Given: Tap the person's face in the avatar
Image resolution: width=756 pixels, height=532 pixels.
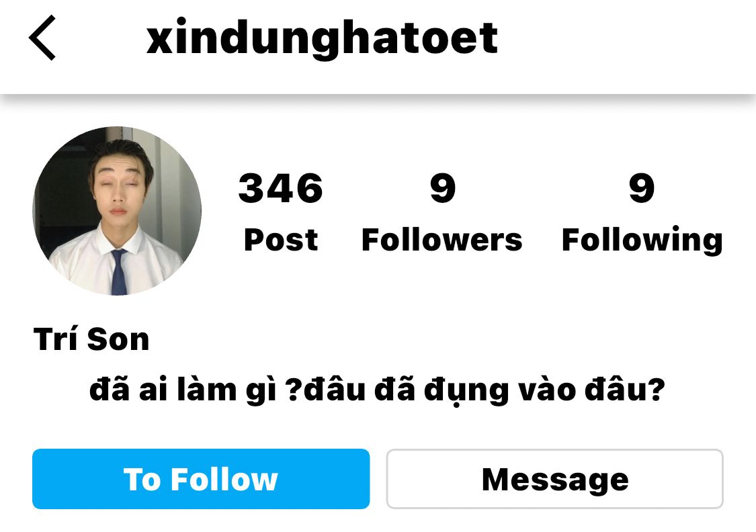Looking at the screenshot, I should (117, 187).
